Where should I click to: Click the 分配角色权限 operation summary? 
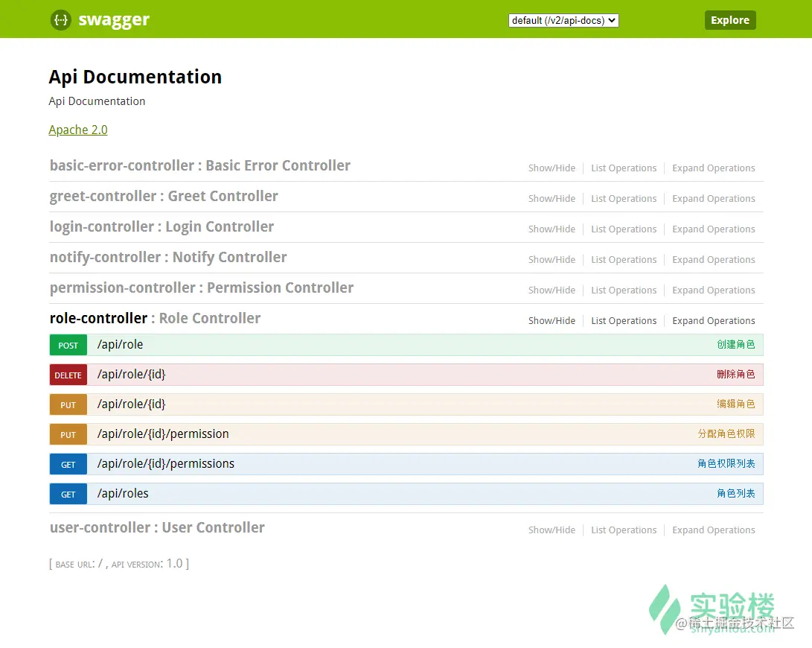[x=726, y=434]
